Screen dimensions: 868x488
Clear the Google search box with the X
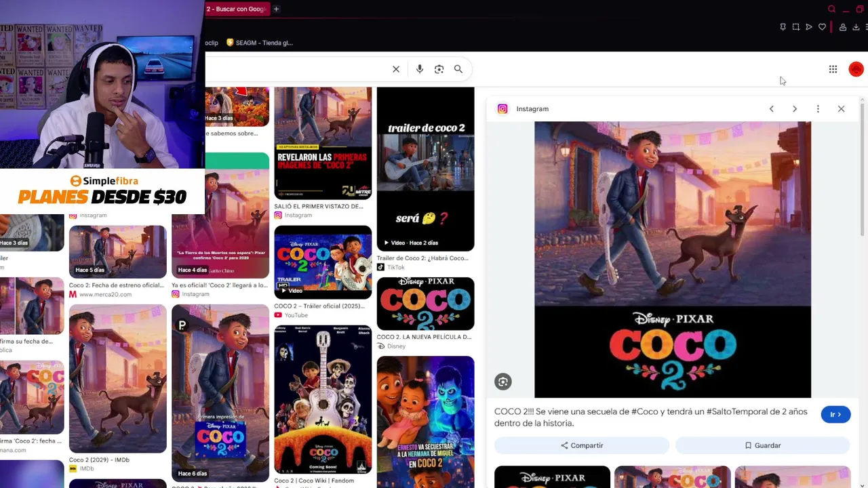pos(396,69)
